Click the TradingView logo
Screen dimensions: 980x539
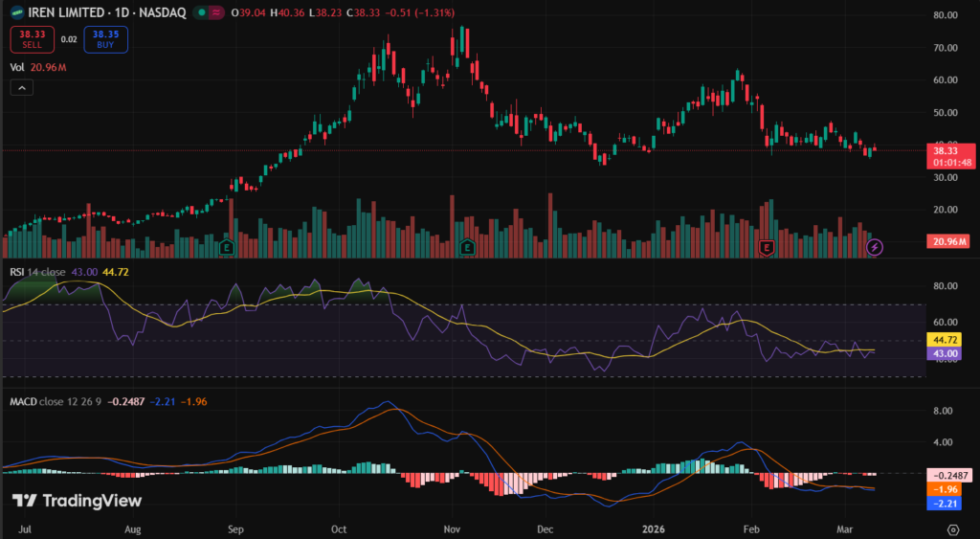coord(77,501)
